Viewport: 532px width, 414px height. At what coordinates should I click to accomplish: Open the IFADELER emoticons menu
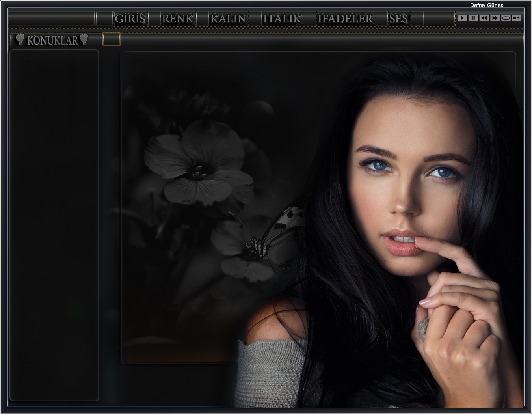345,19
